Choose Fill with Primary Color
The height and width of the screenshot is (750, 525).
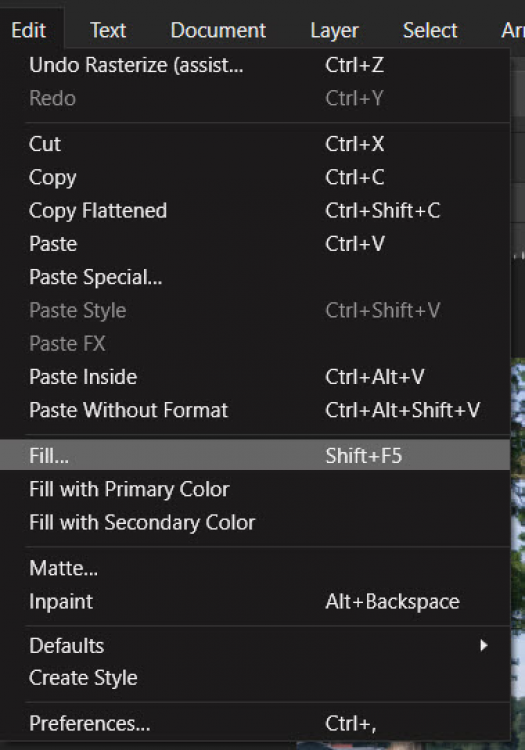coord(255,489)
